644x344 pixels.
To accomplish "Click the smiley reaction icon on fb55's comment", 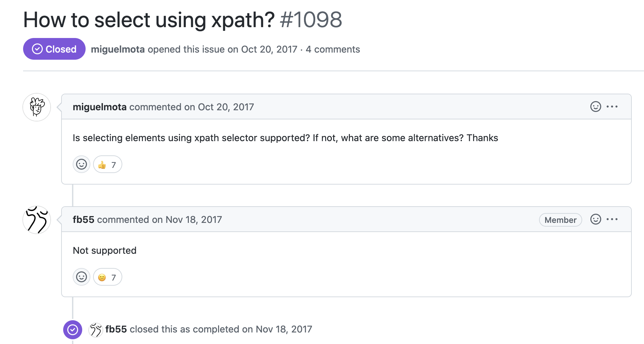I will pos(82,277).
